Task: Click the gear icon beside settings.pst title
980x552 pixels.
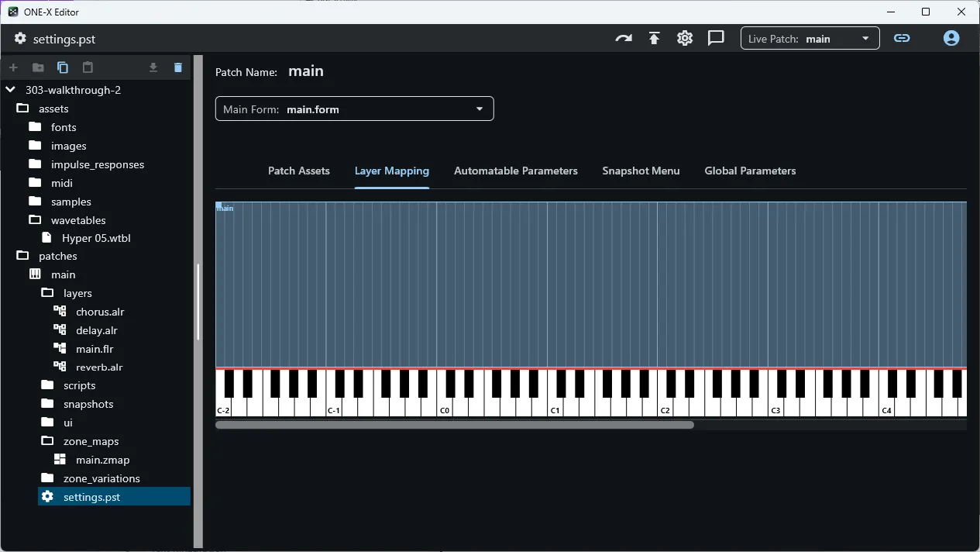Action: [x=20, y=39]
